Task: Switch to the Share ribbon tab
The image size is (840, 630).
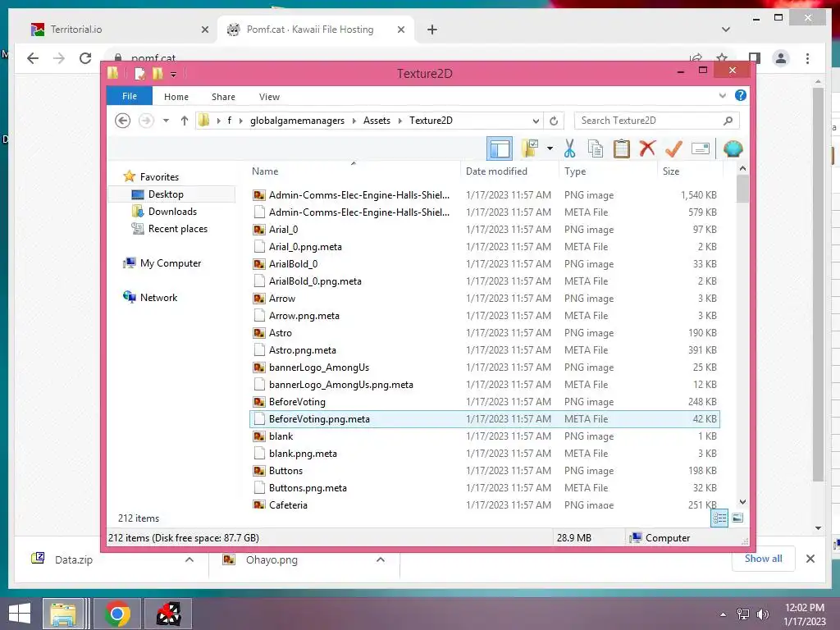Action: pos(223,97)
